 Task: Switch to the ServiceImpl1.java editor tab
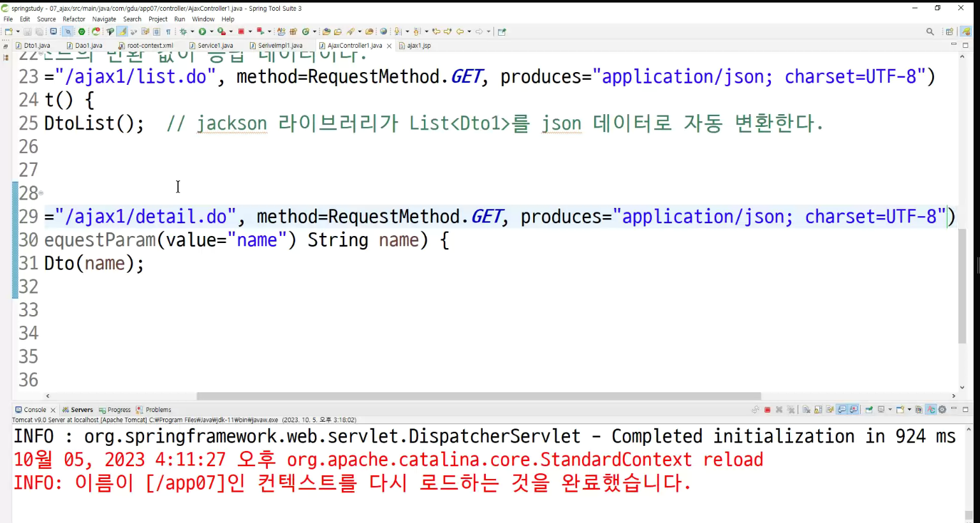pyautogui.click(x=276, y=45)
